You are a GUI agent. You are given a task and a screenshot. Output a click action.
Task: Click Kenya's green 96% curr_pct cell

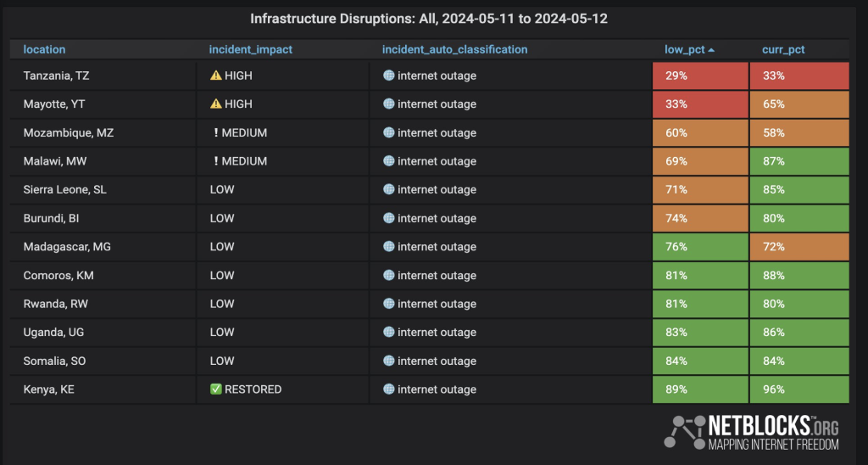coord(798,389)
